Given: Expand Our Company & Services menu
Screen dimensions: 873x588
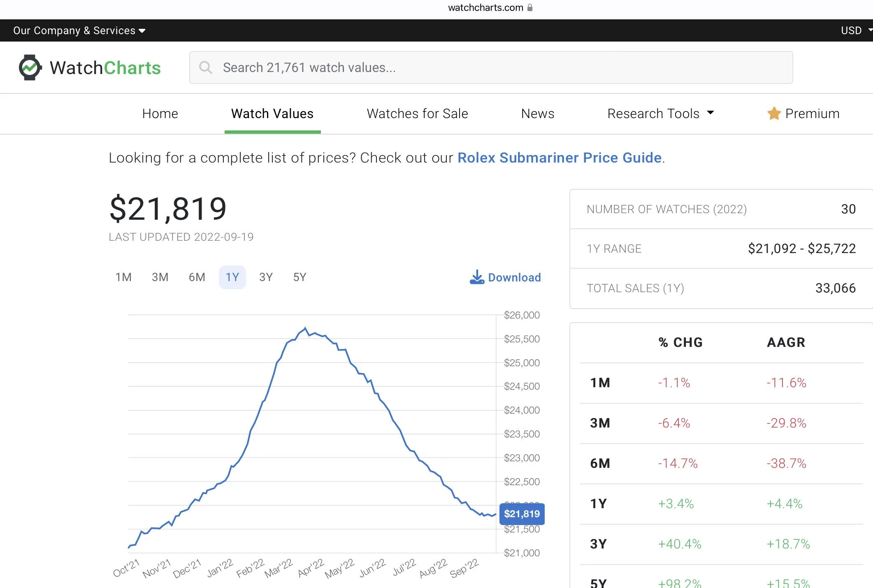Looking at the screenshot, I should click(79, 30).
